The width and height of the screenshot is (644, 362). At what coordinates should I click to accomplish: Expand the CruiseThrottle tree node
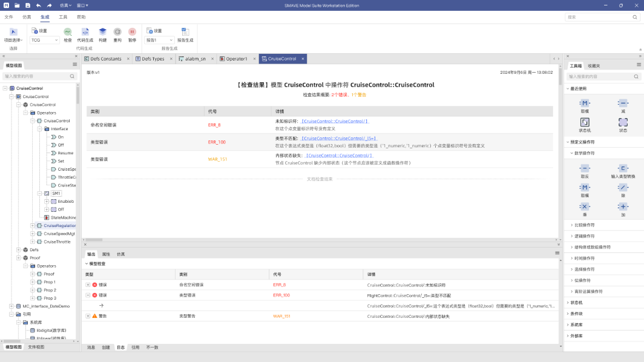point(33,242)
